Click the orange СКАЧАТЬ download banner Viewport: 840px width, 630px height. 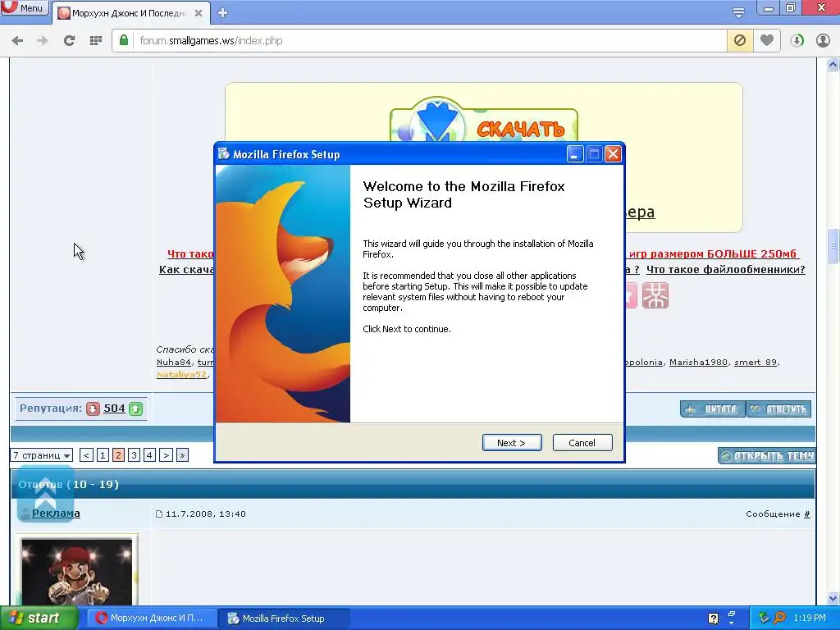pyautogui.click(x=484, y=121)
